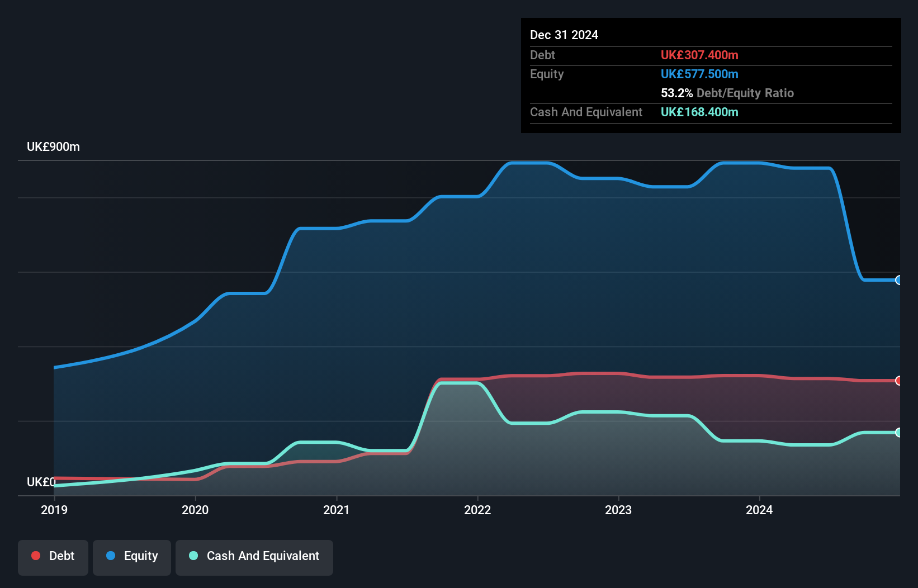The width and height of the screenshot is (918, 588).
Task: Click the 2024 x-axis label
Action: tap(759, 510)
